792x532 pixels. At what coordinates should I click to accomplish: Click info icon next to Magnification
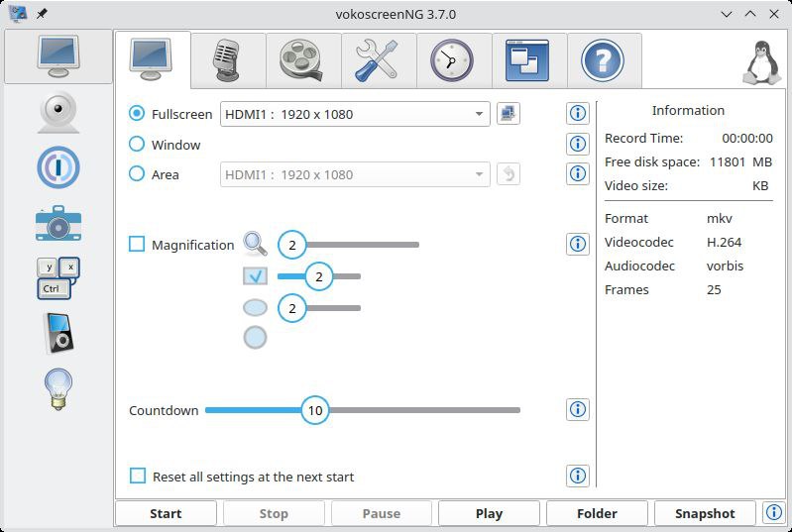(577, 244)
